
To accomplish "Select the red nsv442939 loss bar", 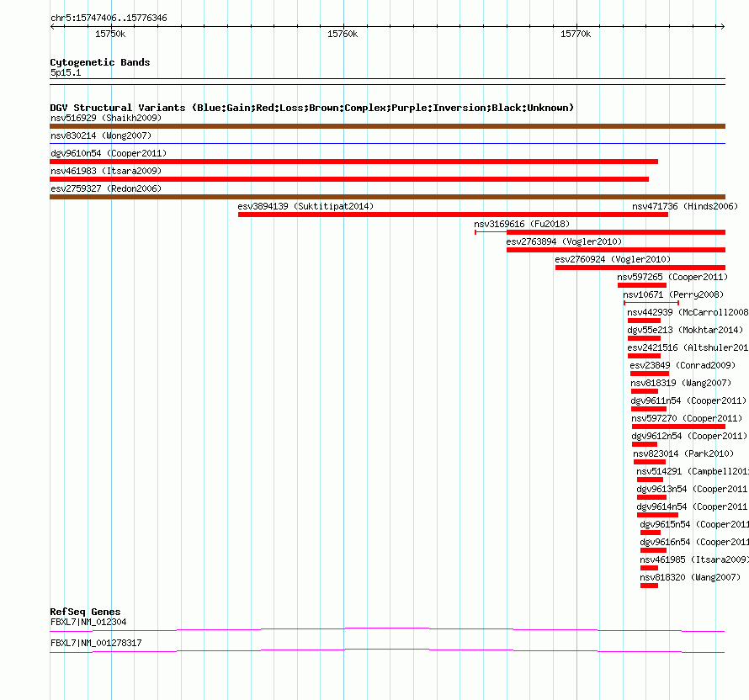I will click(644, 321).
